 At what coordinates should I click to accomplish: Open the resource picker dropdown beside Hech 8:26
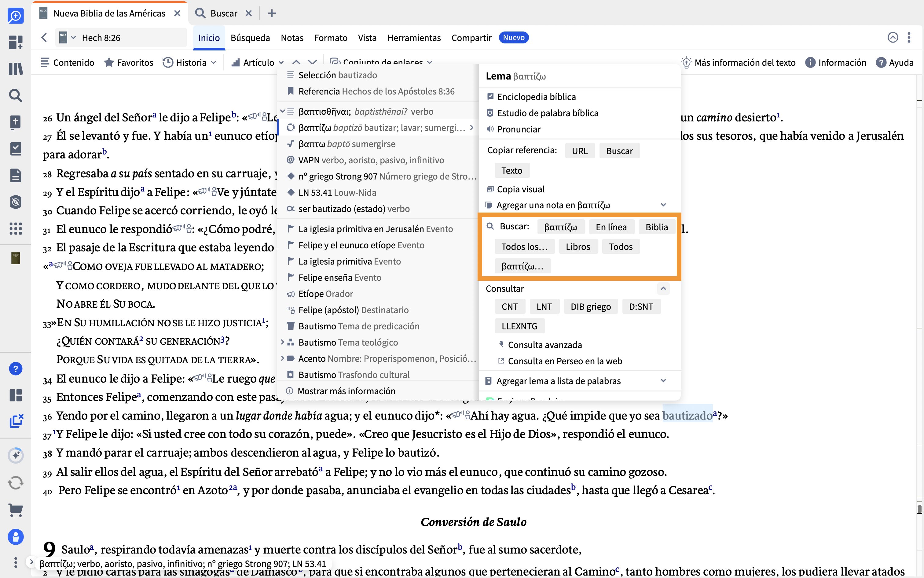(68, 37)
